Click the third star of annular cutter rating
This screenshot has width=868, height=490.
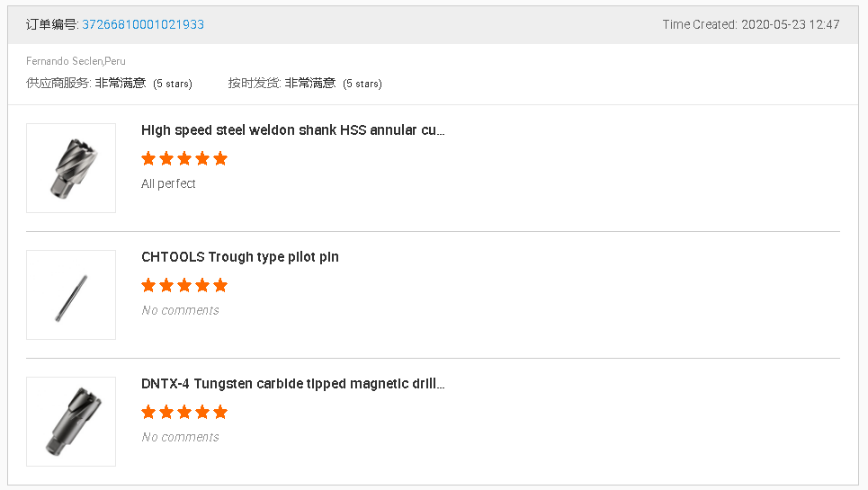point(184,158)
